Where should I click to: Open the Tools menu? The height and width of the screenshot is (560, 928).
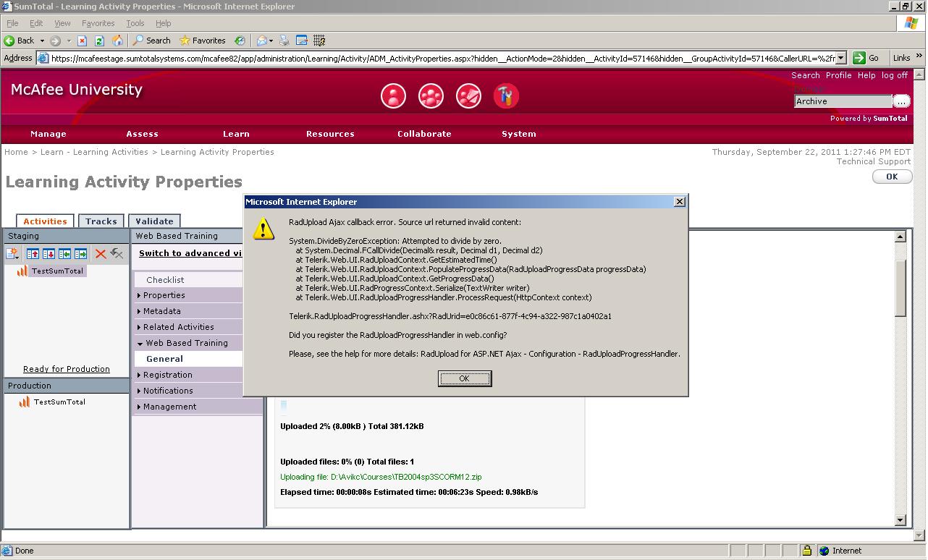pyautogui.click(x=135, y=23)
